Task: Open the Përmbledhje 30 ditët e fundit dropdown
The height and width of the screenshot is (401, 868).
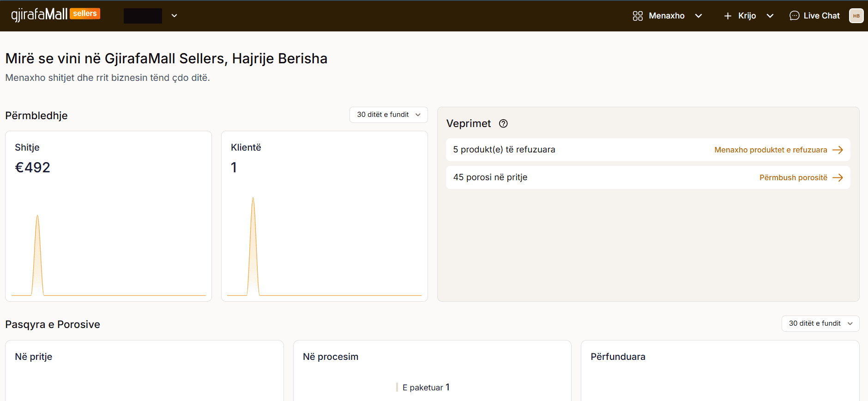Action: [x=389, y=115]
